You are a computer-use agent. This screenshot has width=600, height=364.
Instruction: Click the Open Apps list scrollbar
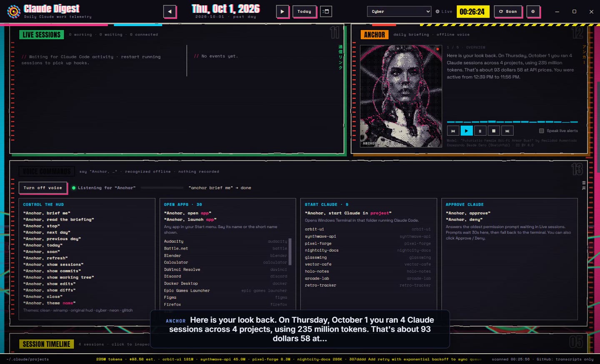290,252
